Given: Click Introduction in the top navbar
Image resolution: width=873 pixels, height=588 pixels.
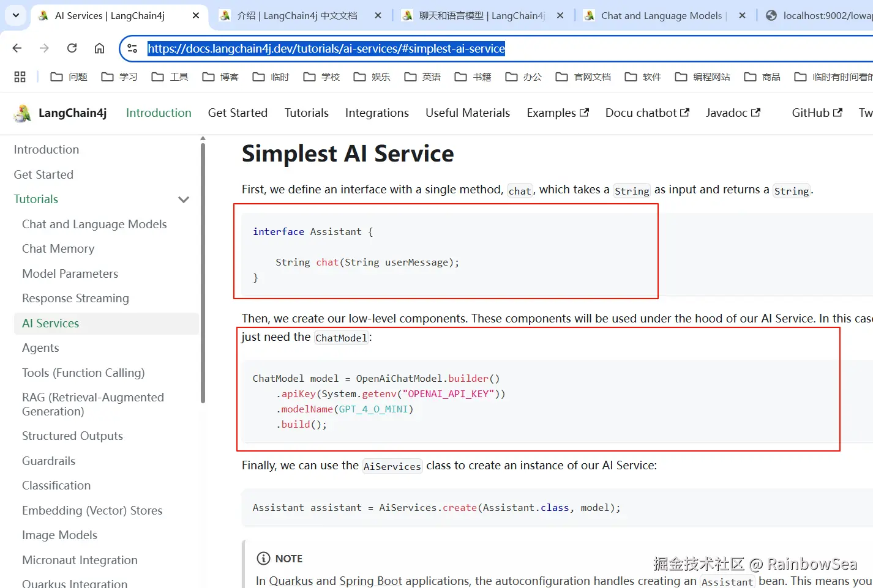Looking at the screenshot, I should [x=159, y=113].
